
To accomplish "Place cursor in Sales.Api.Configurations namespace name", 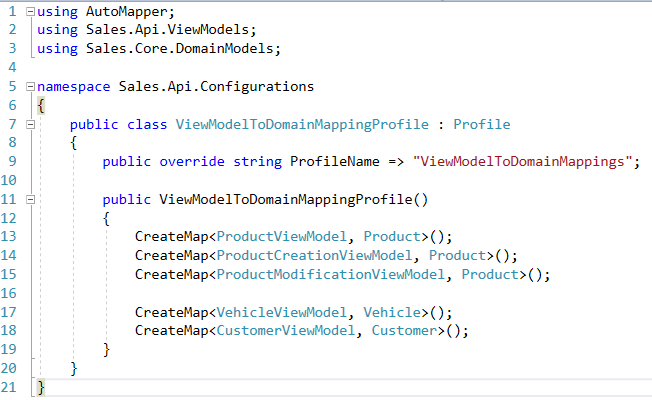I will [x=216, y=86].
